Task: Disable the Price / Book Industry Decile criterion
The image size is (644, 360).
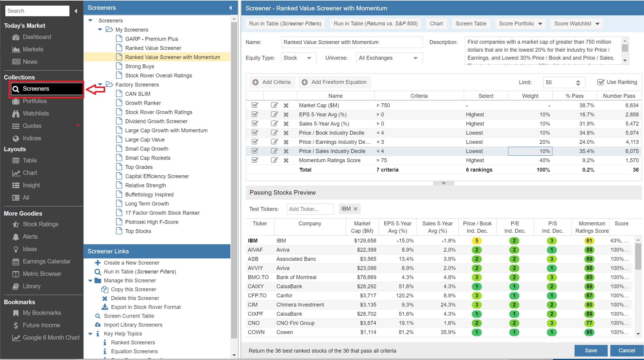Action: pos(255,133)
